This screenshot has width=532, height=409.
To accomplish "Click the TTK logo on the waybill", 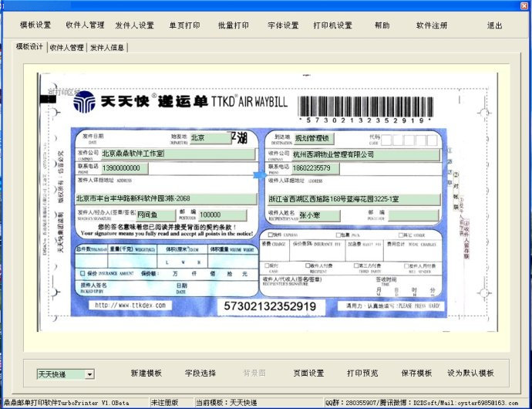I will click(86, 100).
